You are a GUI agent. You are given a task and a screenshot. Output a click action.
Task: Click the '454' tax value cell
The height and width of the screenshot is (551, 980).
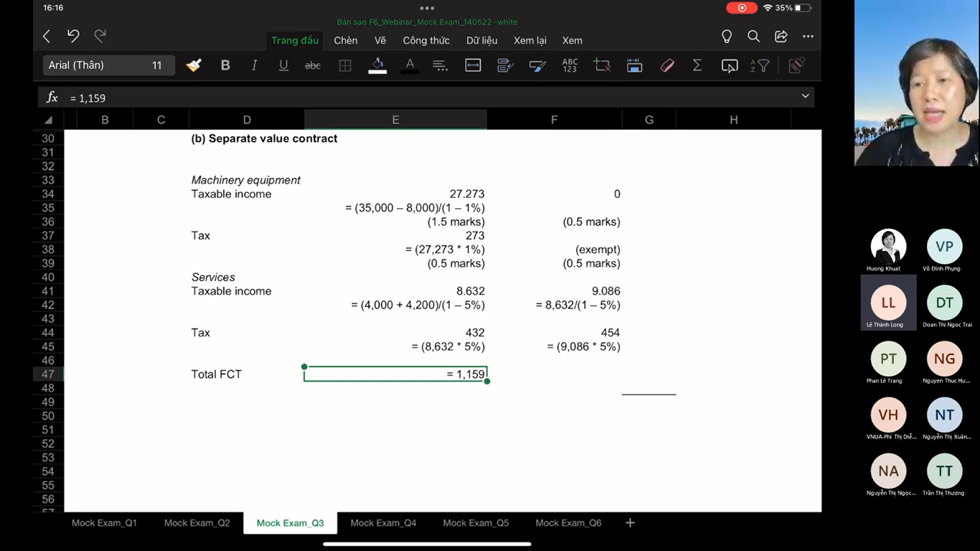(x=555, y=333)
